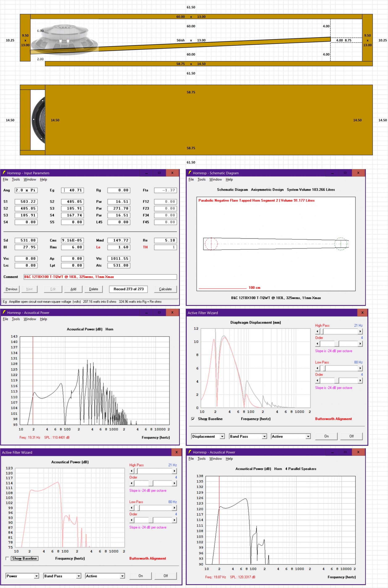Screen dimensions: 388x588
Task: Check Show Baseline in Power wizard
Action: tap(7, 558)
